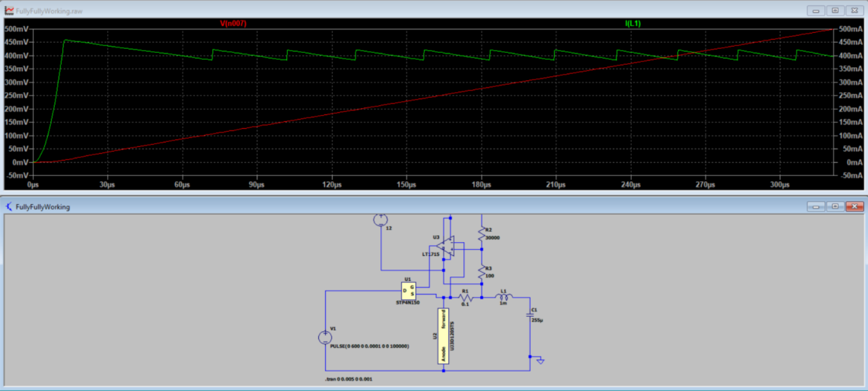Click the R2 value 30000
The image size is (868, 391).
coord(493,237)
